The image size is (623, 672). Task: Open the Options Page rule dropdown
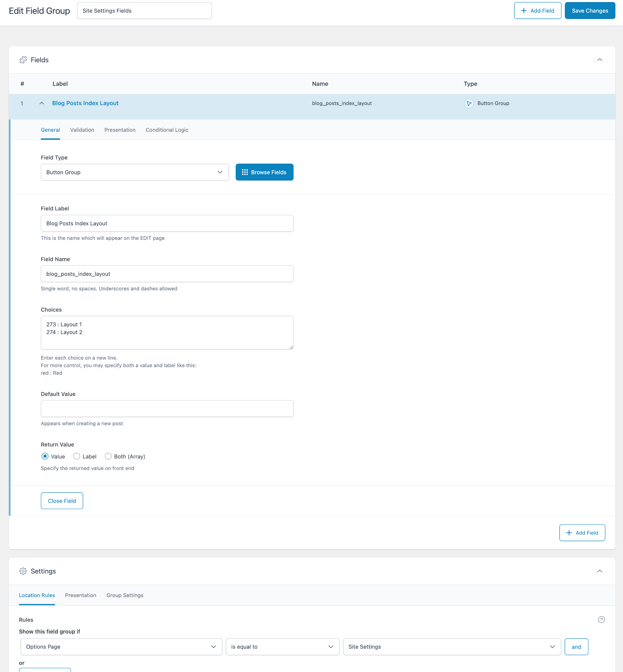pos(121,647)
